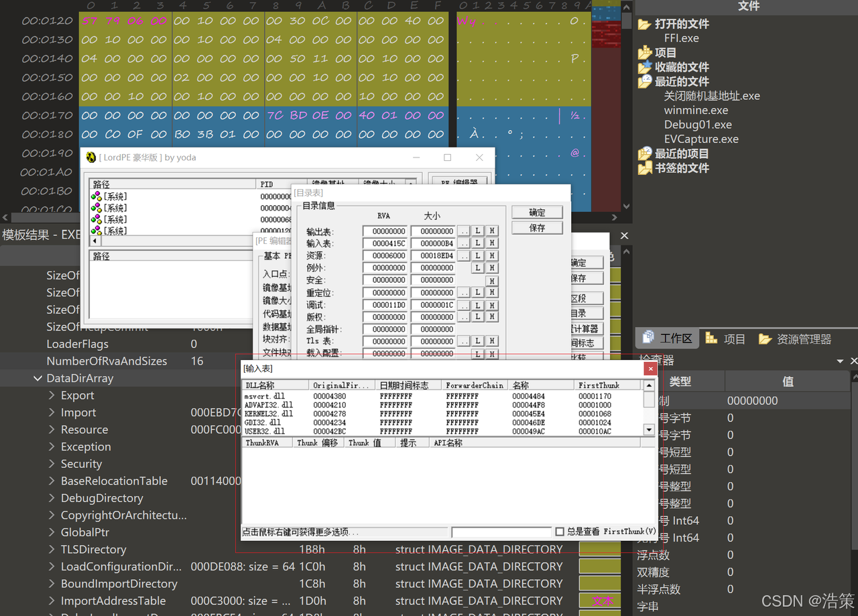This screenshot has width=858, height=616.
Task: Expand the Security data directory node
Action: tap(52, 464)
